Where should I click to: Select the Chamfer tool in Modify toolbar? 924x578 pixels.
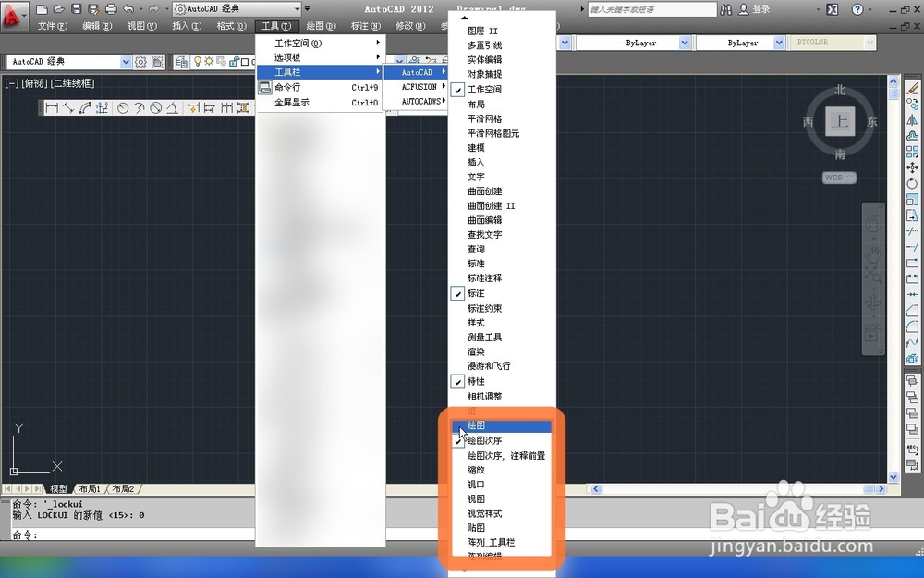[912, 311]
